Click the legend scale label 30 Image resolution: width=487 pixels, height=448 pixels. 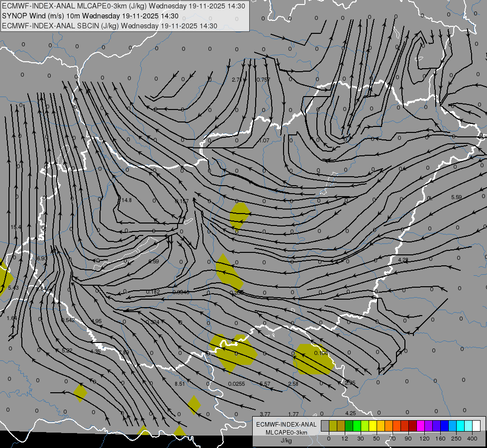[x=360, y=439]
